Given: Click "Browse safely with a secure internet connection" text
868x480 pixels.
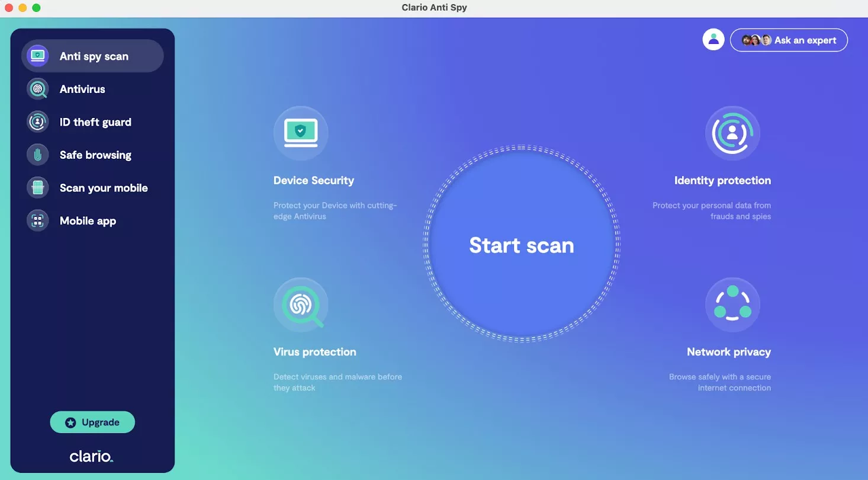Looking at the screenshot, I should (x=720, y=382).
